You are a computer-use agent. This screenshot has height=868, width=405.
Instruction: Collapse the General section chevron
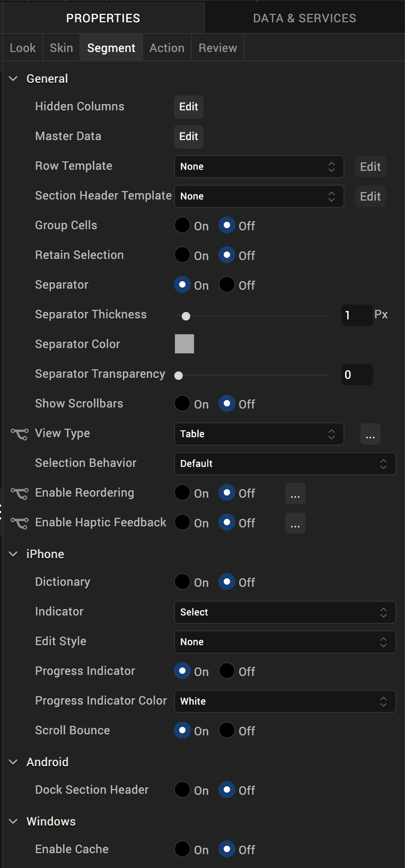pyautogui.click(x=13, y=79)
